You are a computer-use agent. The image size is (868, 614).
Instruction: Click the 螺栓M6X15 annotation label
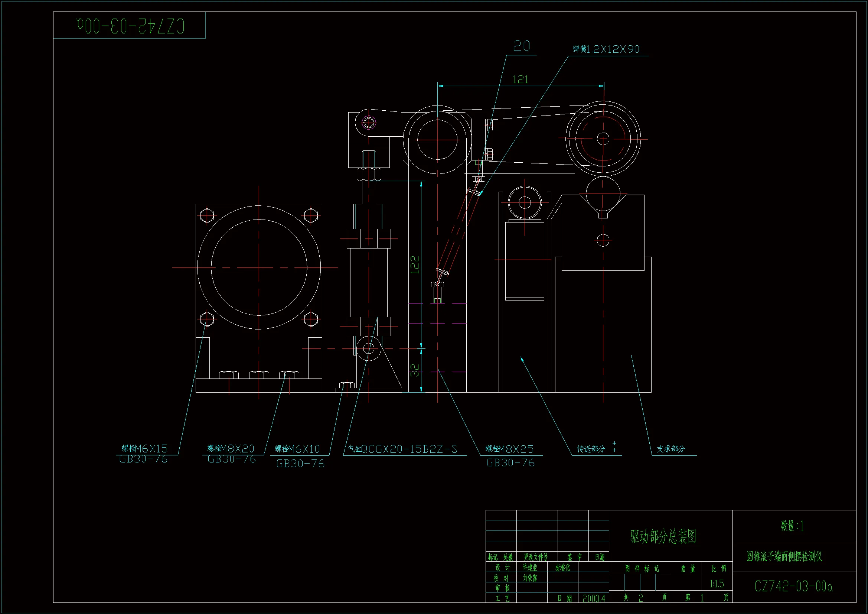(x=144, y=449)
